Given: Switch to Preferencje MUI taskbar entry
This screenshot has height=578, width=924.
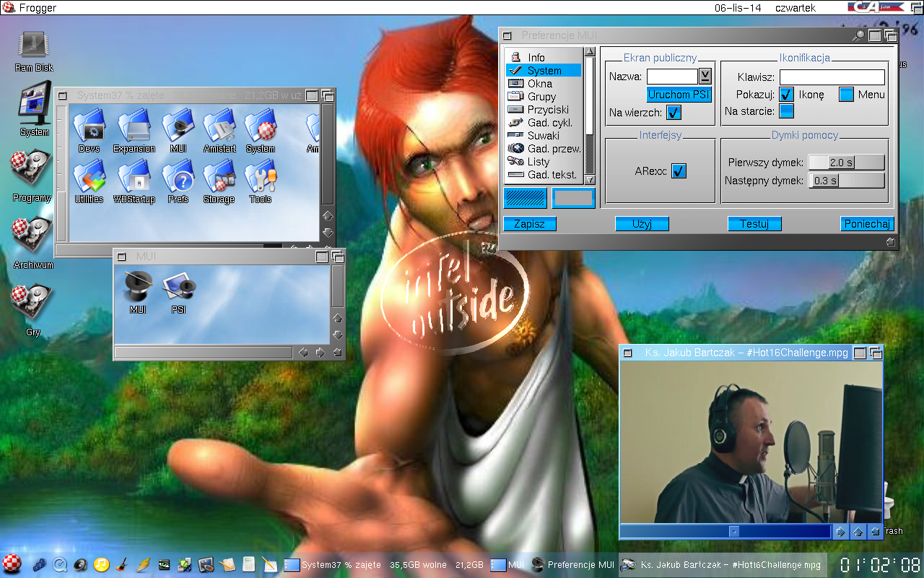Looking at the screenshot, I should [x=573, y=564].
